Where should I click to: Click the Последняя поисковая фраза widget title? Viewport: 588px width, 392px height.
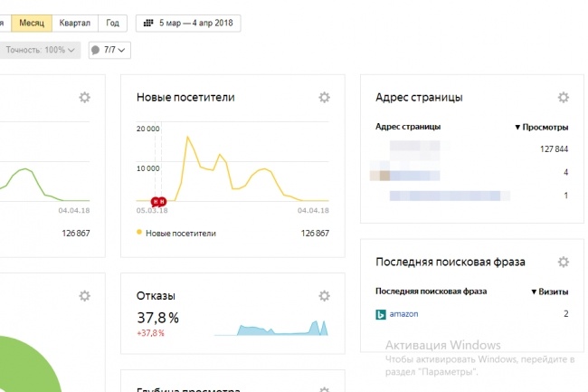(x=450, y=262)
